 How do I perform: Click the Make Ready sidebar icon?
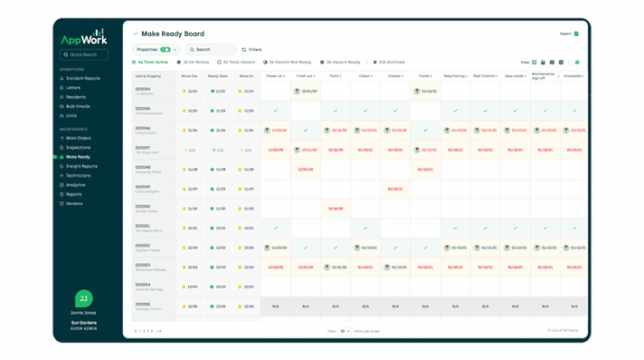point(62,157)
